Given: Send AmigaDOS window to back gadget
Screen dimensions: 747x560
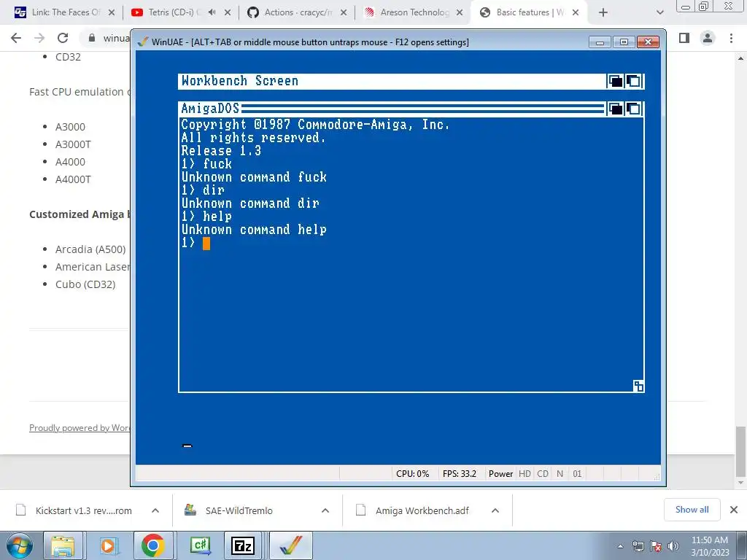Looking at the screenshot, I should pos(615,109).
